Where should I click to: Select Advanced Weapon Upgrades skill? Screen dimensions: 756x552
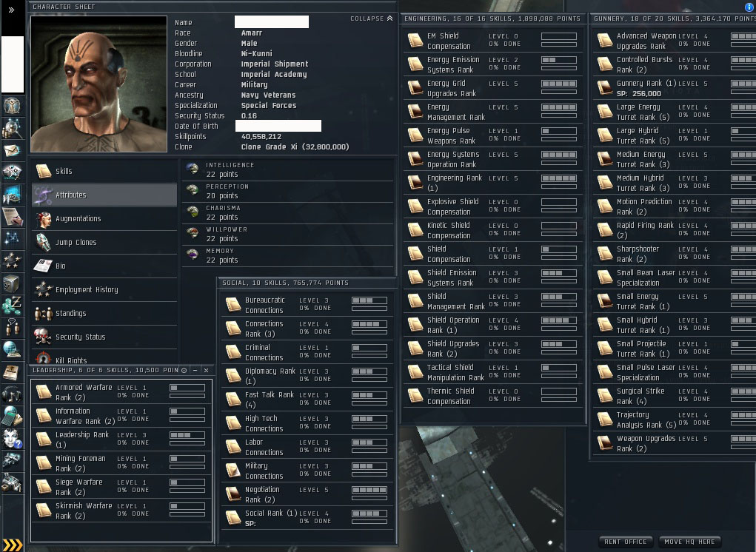click(x=675, y=41)
